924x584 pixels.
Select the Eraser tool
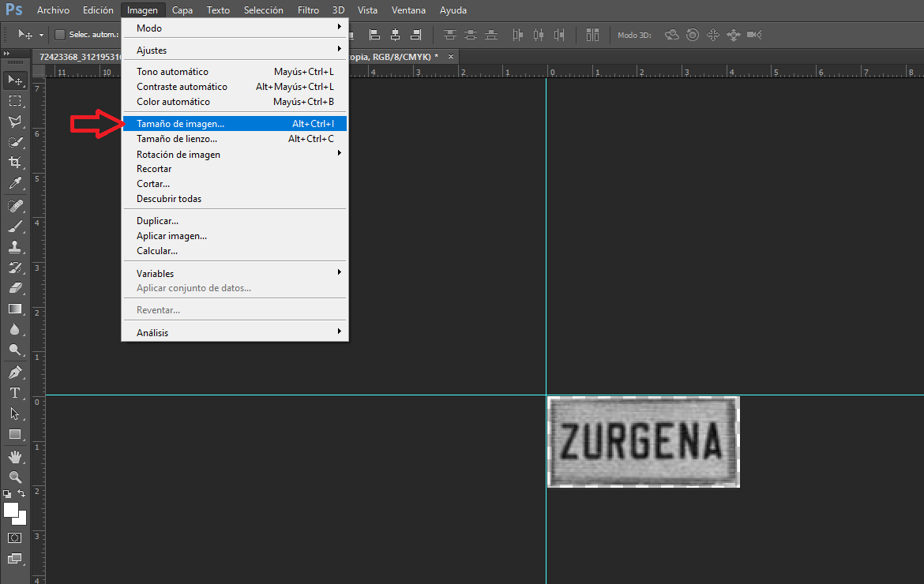click(x=15, y=288)
